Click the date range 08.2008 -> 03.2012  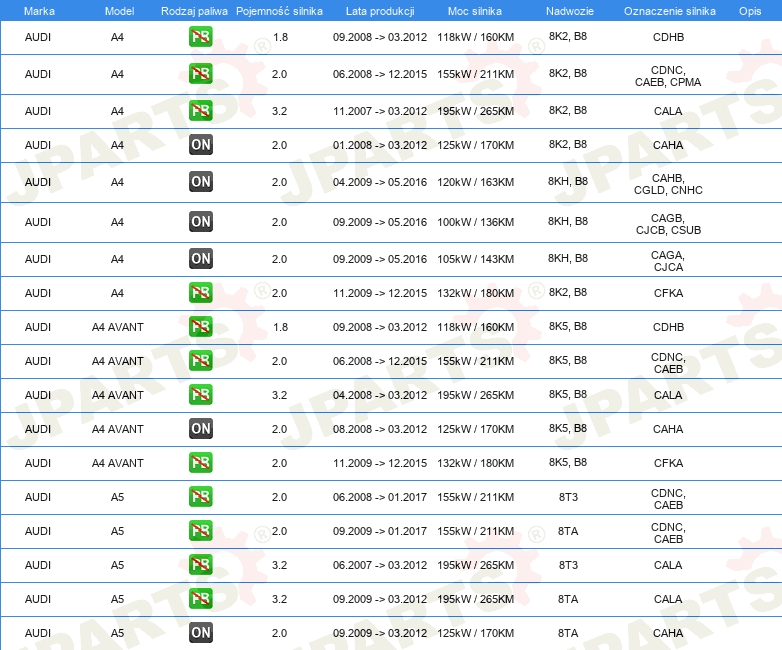(x=380, y=429)
